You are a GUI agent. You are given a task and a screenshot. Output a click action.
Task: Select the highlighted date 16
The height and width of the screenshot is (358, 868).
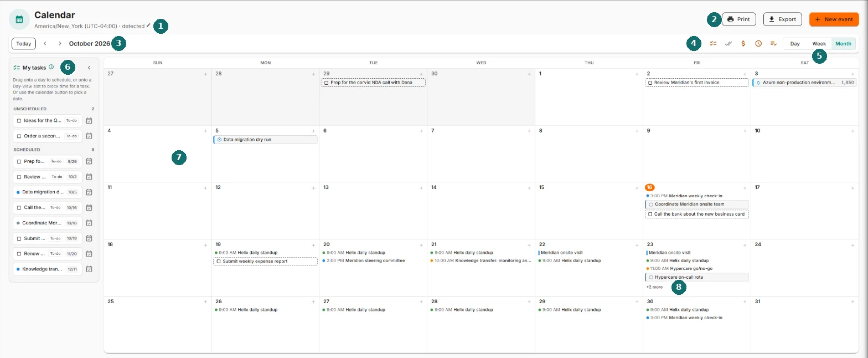[x=649, y=187]
